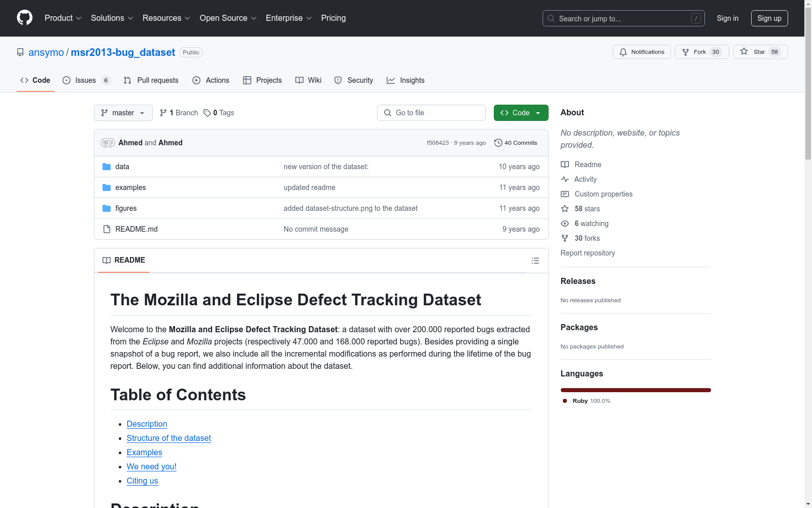
Task: Switch to the Projects tab
Action: (x=262, y=80)
